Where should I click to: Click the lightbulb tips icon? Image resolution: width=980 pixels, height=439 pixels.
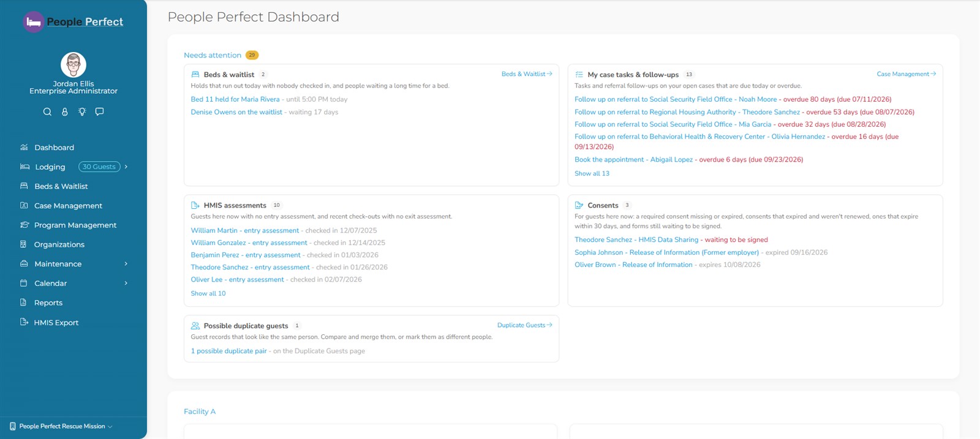82,111
